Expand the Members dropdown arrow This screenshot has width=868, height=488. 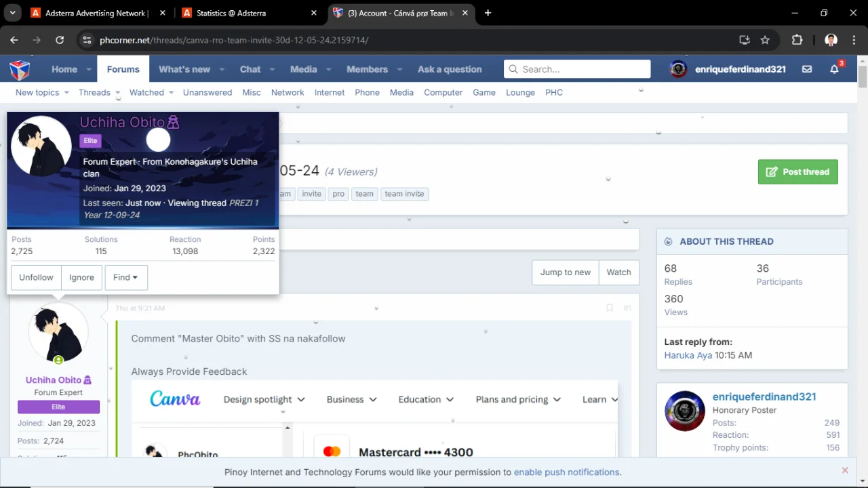(x=399, y=69)
